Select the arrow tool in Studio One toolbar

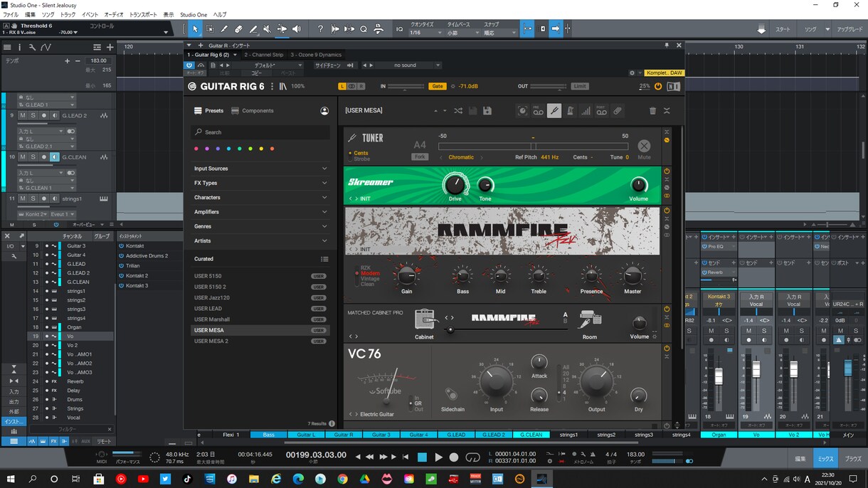(x=196, y=29)
